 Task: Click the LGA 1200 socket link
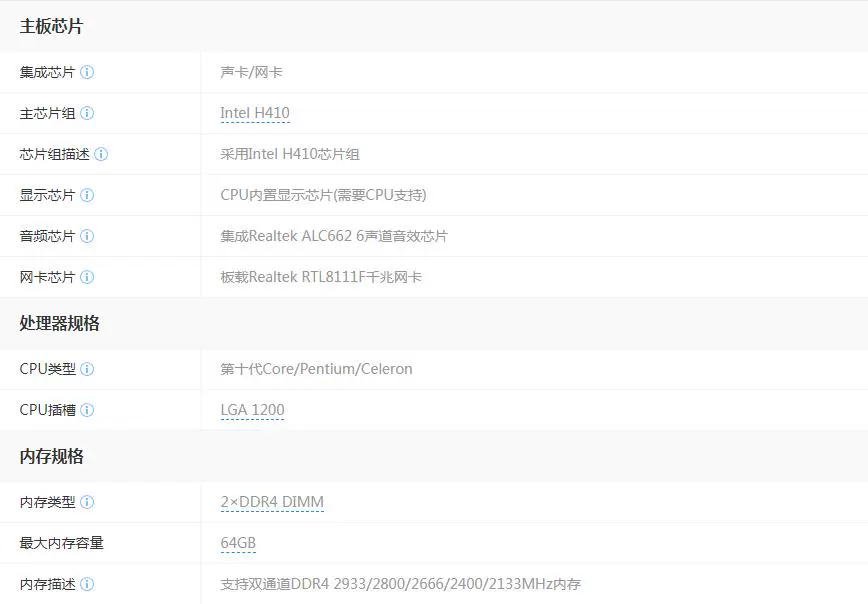pyautogui.click(x=253, y=410)
